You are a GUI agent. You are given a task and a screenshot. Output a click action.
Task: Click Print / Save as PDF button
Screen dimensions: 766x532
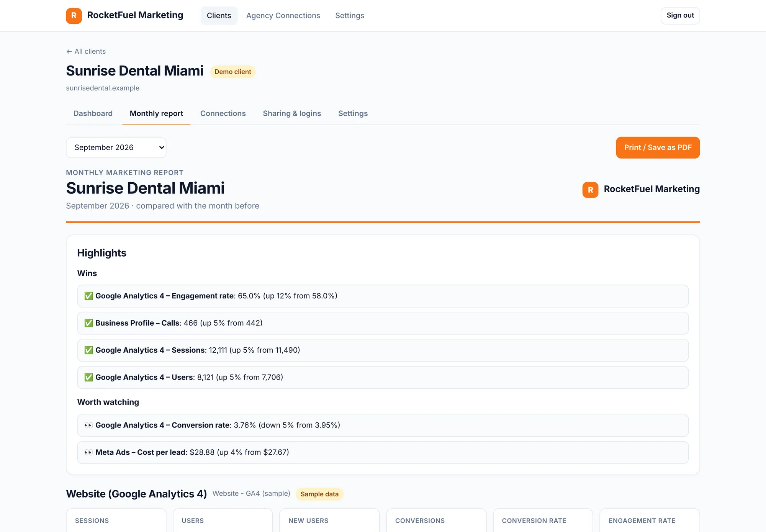658,147
